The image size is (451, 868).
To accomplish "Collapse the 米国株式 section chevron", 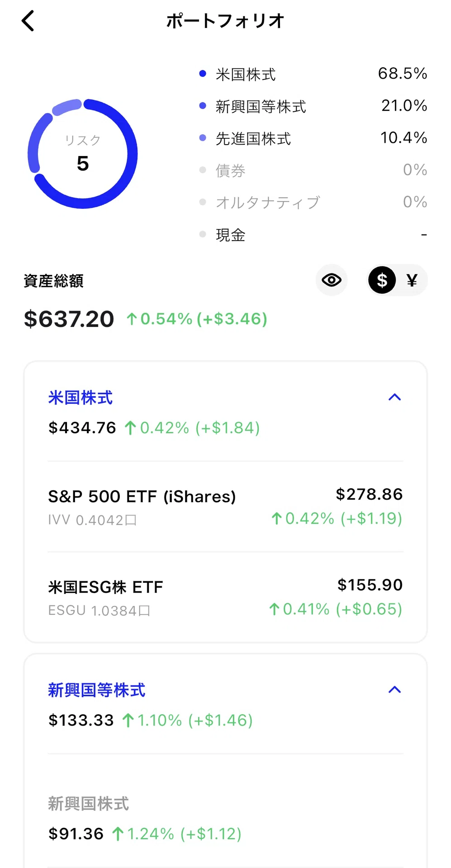I will point(394,397).
